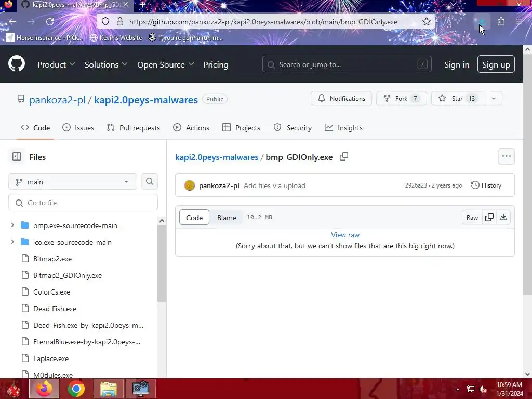Open the Pull requests tab

point(134,128)
